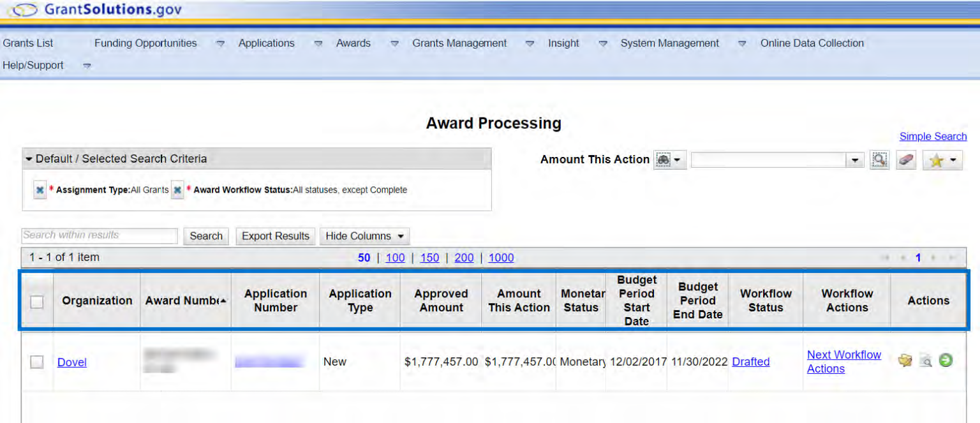The width and height of the screenshot is (980, 423).
Task: Click the green arrow icon in Actions column
Action: [x=946, y=360]
